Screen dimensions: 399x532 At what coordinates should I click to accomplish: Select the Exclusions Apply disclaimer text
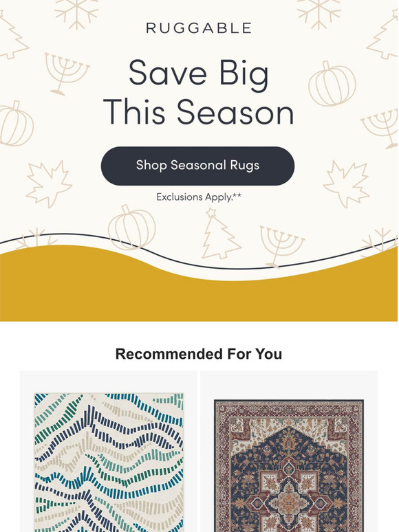(199, 197)
